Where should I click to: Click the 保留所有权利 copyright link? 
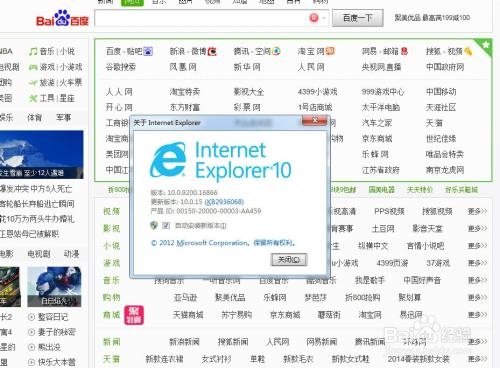pyautogui.click(x=274, y=243)
